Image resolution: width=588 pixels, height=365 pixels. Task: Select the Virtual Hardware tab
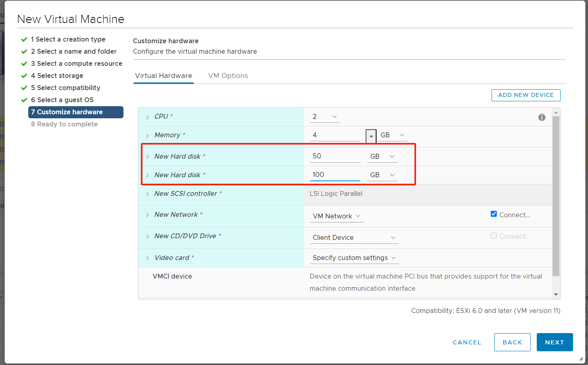point(163,76)
